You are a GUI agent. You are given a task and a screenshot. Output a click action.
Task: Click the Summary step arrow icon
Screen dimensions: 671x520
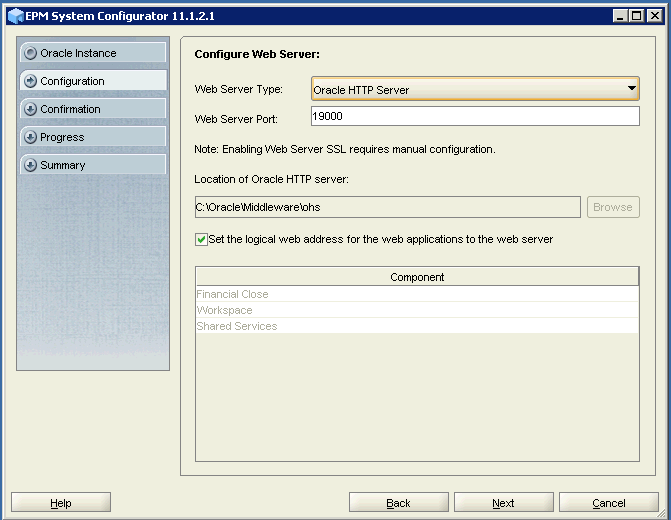[30, 165]
